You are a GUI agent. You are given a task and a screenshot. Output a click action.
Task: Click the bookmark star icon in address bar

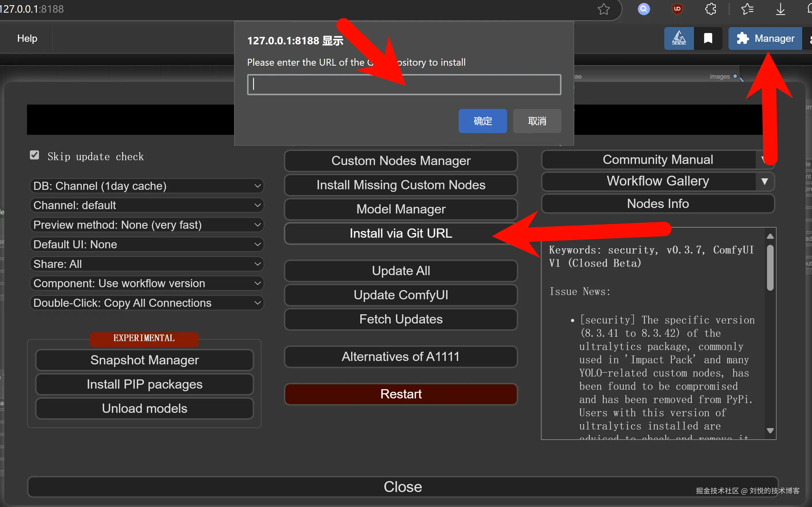[604, 9]
